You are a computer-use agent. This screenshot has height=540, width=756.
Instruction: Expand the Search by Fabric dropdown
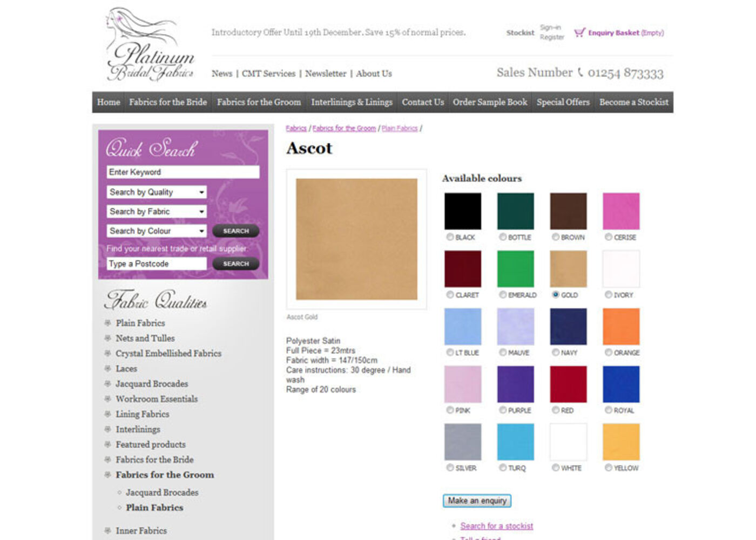(x=157, y=212)
